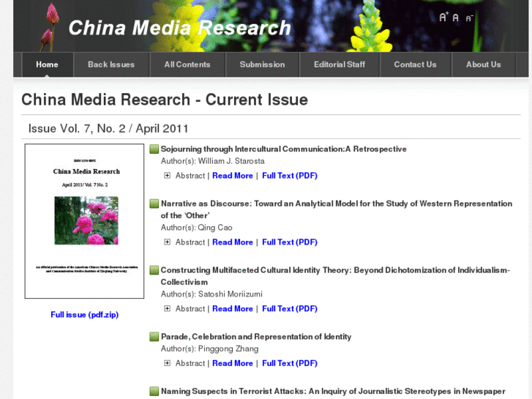Open All Contents menu item
The width and height of the screenshot is (532, 399).
click(187, 64)
